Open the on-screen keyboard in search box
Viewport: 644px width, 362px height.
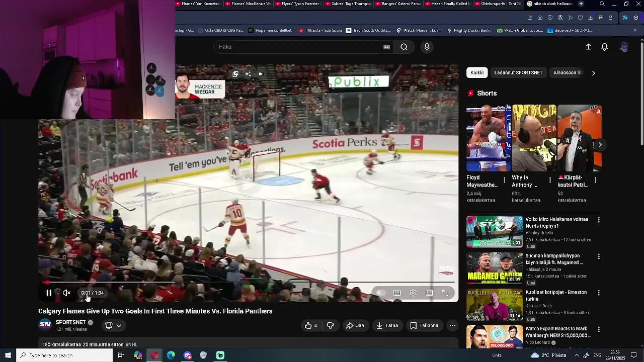pos(386,47)
